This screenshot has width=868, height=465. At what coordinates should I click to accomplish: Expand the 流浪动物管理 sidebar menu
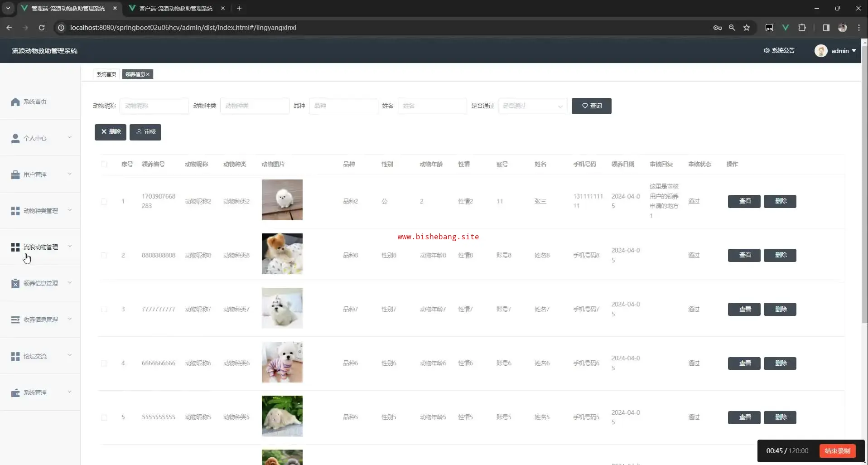(41, 247)
